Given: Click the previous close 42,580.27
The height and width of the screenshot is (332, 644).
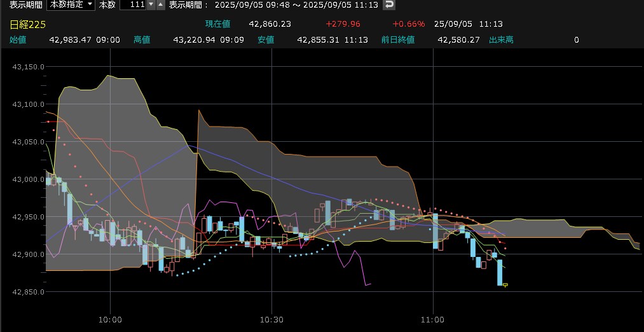Looking at the screenshot, I should click(459, 40).
